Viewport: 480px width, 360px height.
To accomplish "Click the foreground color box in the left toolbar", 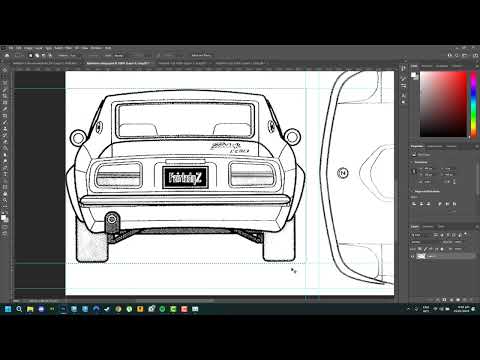I will tap(3, 217).
